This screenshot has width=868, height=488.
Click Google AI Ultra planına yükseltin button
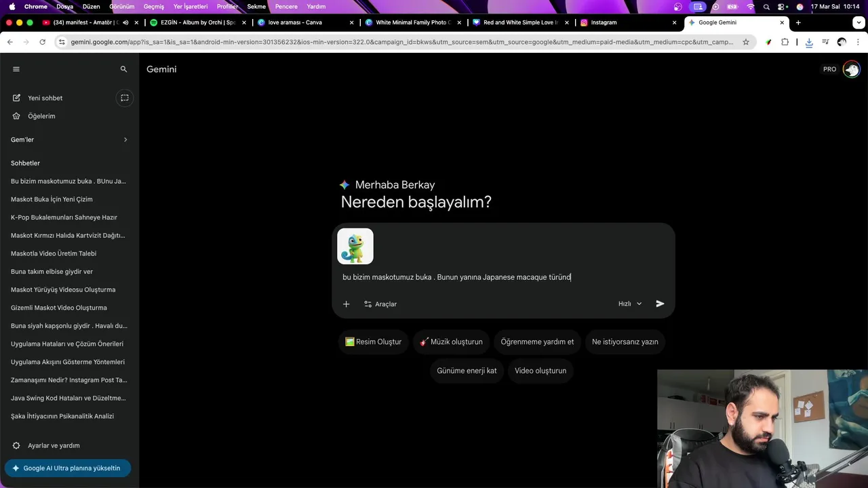pos(68,468)
